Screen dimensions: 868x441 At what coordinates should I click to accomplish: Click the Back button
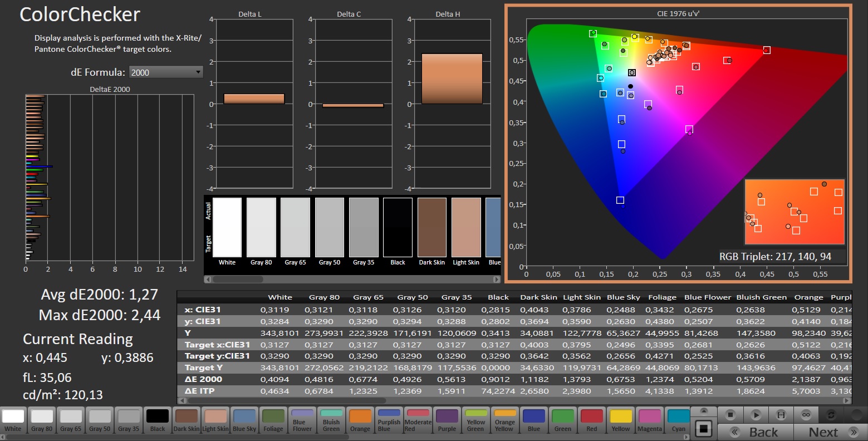755,432
